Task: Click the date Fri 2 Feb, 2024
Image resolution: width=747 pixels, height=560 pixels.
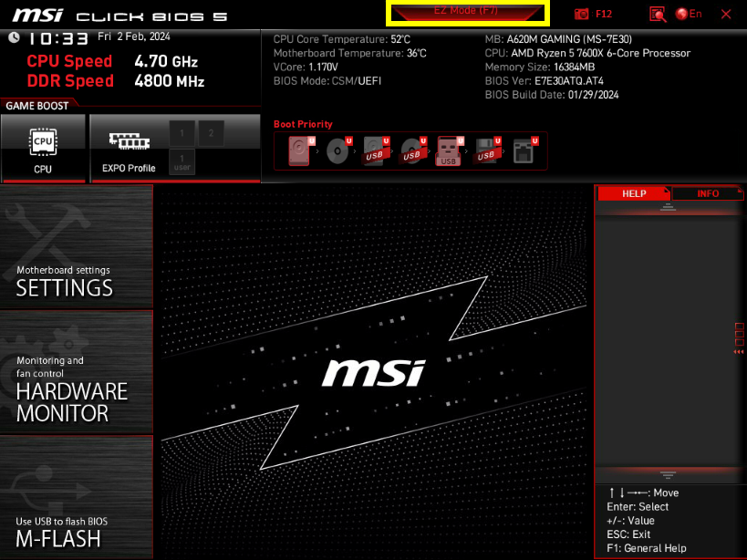Action: (x=134, y=36)
